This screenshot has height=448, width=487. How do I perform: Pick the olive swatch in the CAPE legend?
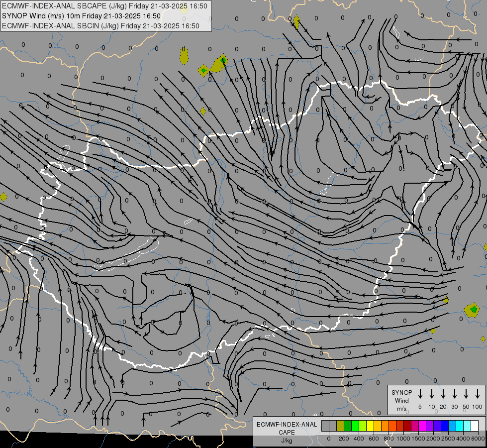340,426
